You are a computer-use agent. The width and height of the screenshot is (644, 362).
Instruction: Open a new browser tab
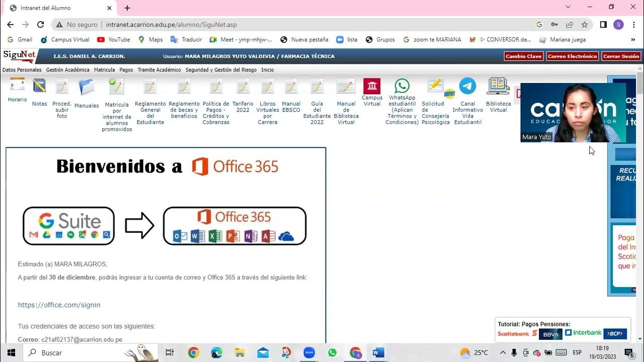pos(127,8)
